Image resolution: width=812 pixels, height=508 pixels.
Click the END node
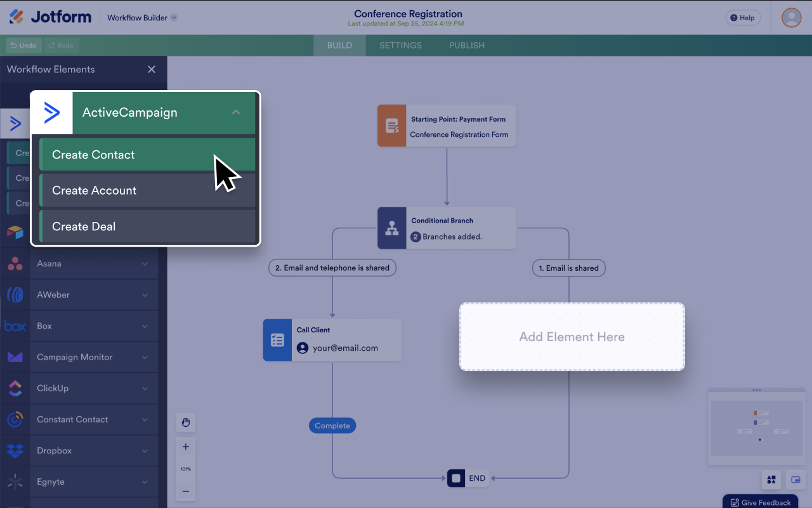(468, 478)
